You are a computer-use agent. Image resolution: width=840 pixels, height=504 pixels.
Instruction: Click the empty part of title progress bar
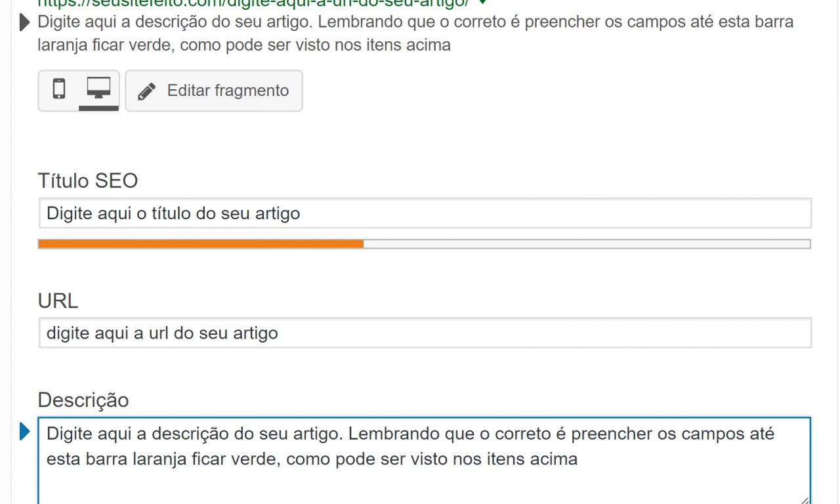[587, 244]
